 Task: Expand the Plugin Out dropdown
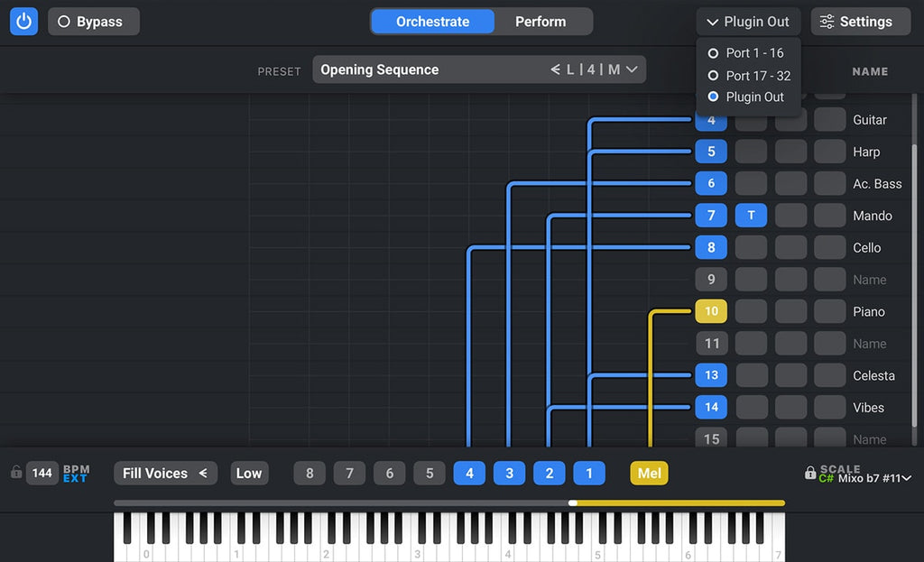point(748,22)
